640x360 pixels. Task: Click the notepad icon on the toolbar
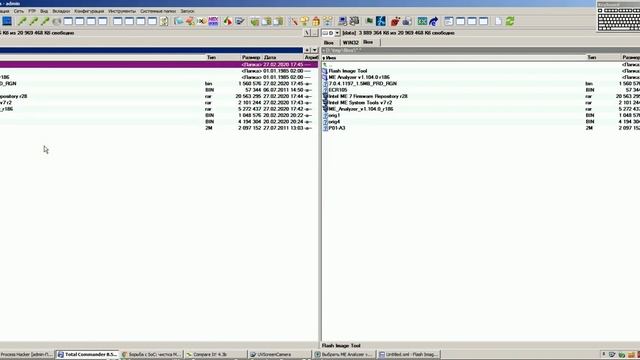coord(164,21)
